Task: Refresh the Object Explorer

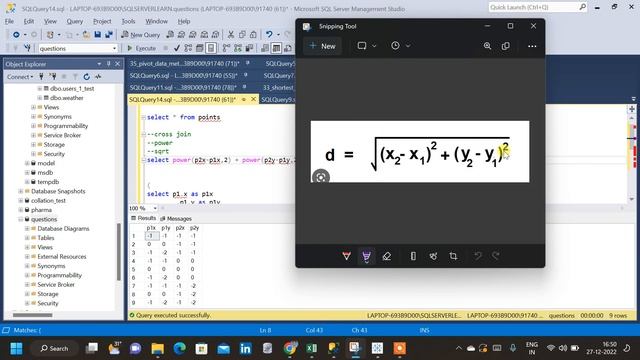Action: click(x=86, y=77)
